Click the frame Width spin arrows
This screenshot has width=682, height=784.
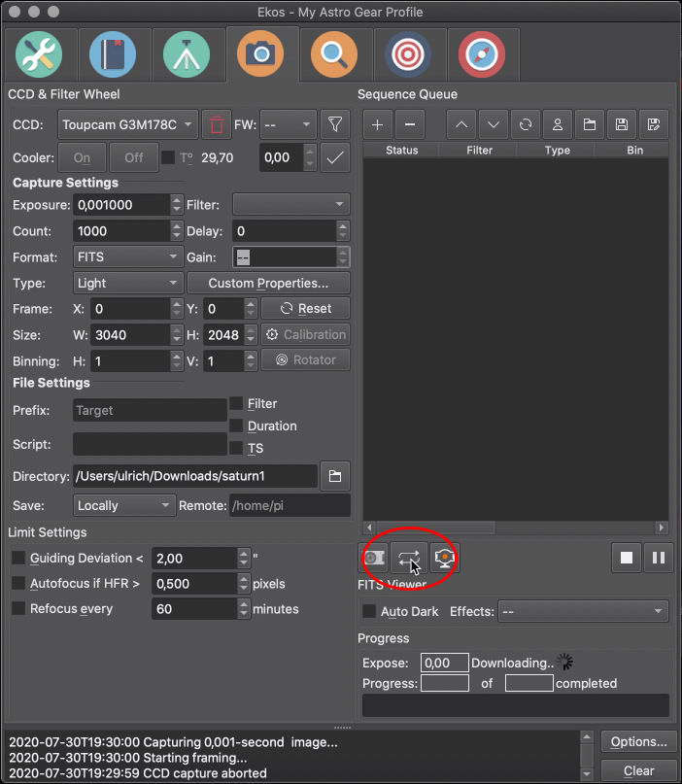tap(177, 335)
